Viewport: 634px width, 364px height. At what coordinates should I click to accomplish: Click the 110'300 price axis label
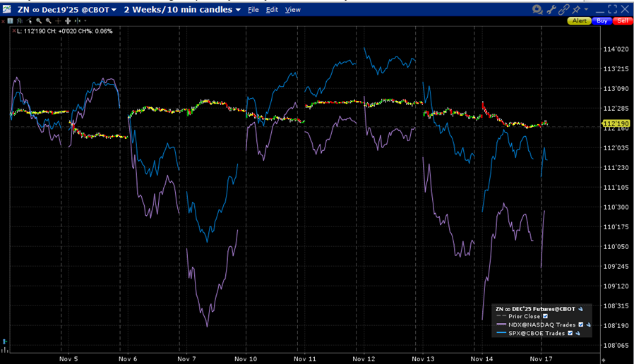coord(616,207)
